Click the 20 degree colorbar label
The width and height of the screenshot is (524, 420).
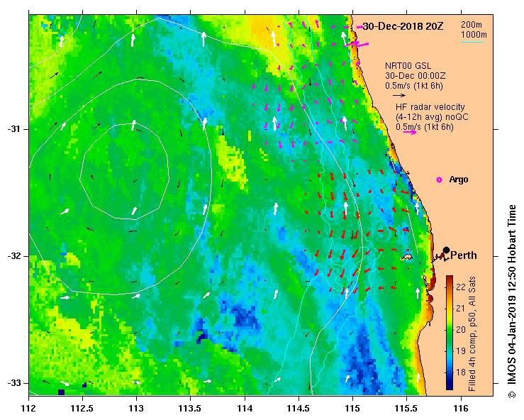pos(460,329)
